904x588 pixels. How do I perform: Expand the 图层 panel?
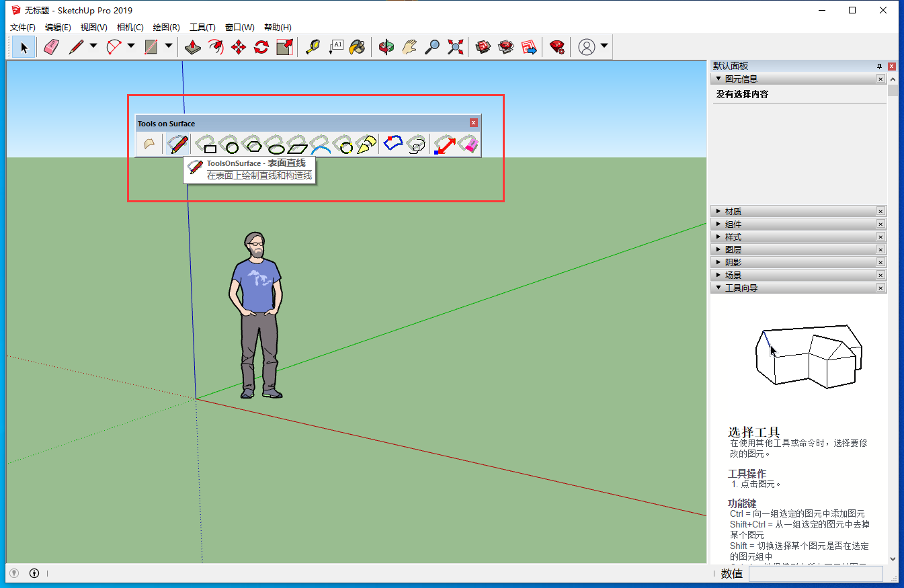pyautogui.click(x=718, y=250)
